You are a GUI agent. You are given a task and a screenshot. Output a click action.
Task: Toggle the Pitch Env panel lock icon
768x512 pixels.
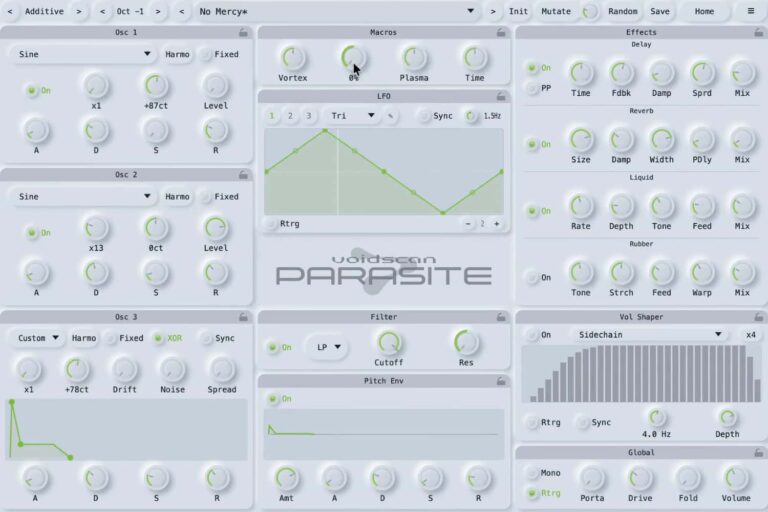(501, 381)
